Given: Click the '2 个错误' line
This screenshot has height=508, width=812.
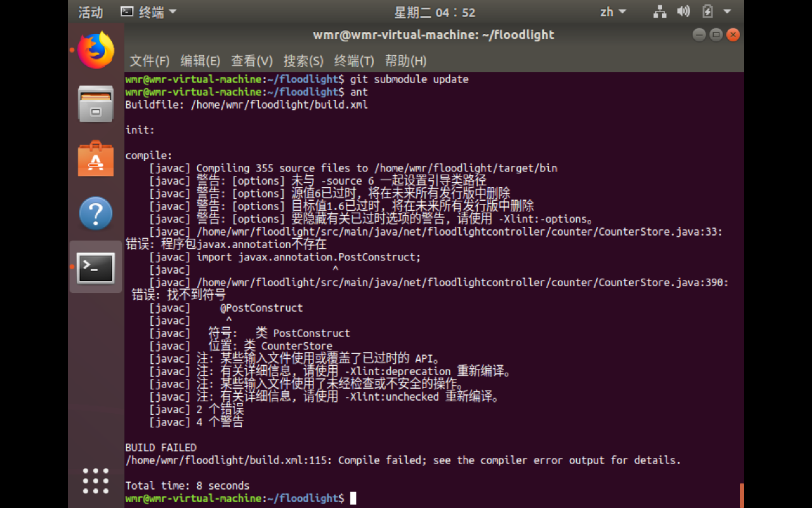Looking at the screenshot, I should click(x=196, y=410).
